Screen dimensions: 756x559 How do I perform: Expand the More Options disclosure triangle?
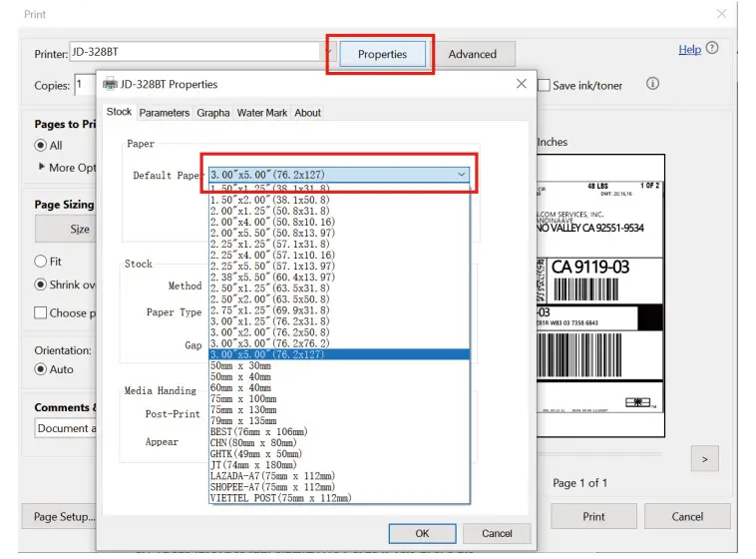click(42, 167)
